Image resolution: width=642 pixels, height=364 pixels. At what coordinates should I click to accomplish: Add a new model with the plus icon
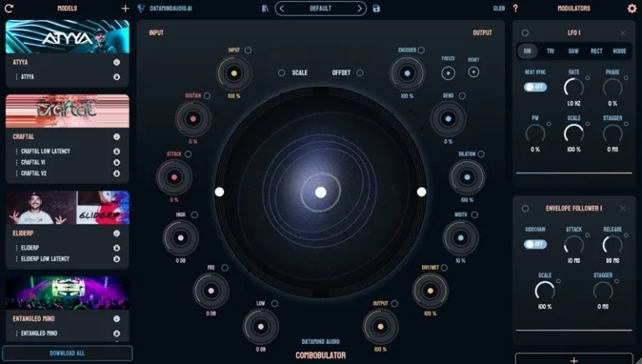point(125,8)
